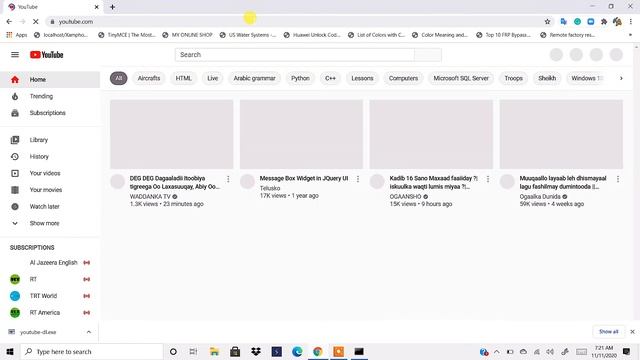The height and width of the screenshot is (360, 640).
Task: Open the Chrome extensions puzzle icon
Action: 604,22
